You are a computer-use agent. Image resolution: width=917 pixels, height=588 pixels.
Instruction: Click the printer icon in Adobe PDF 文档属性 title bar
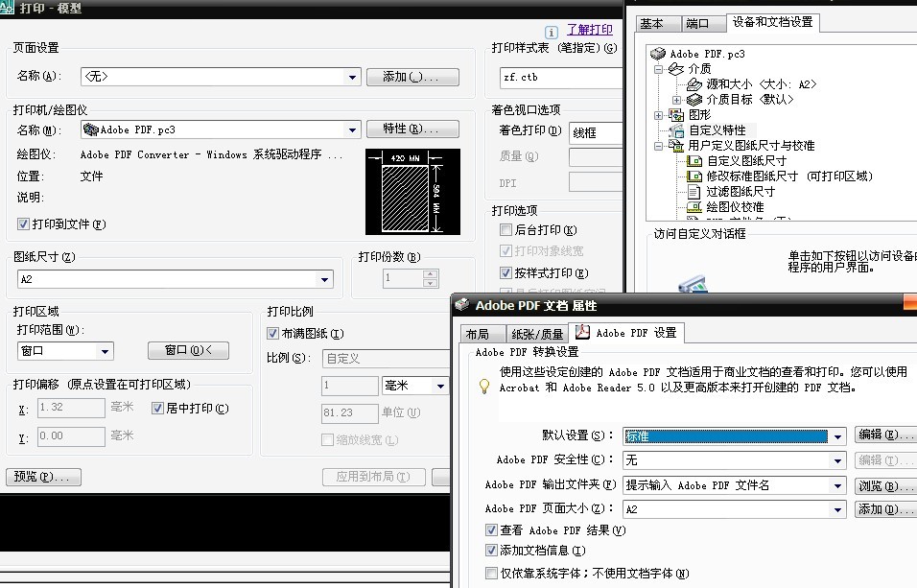tap(462, 304)
